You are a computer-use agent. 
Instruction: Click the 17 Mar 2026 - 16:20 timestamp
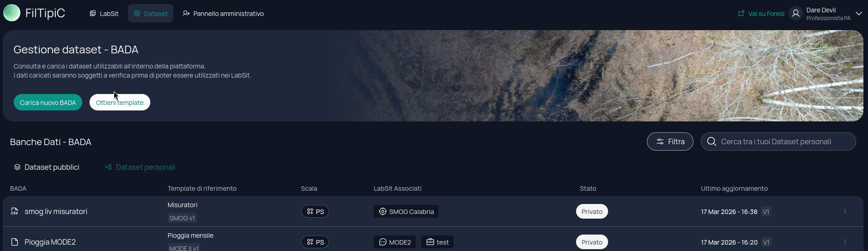click(729, 242)
